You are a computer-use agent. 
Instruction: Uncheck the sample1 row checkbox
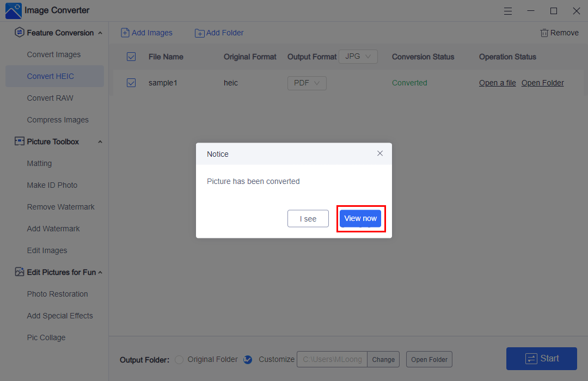[131, 83]
